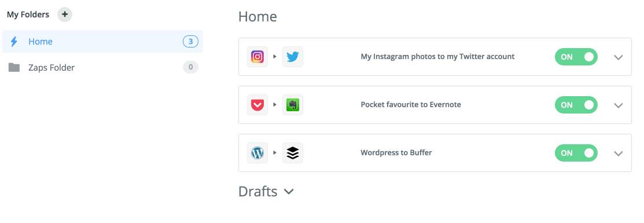Click the Twitter bird icon
Image resolution: width=644 pixels, height=223 pixels.
pyautogui.click(x=293, y=57)
